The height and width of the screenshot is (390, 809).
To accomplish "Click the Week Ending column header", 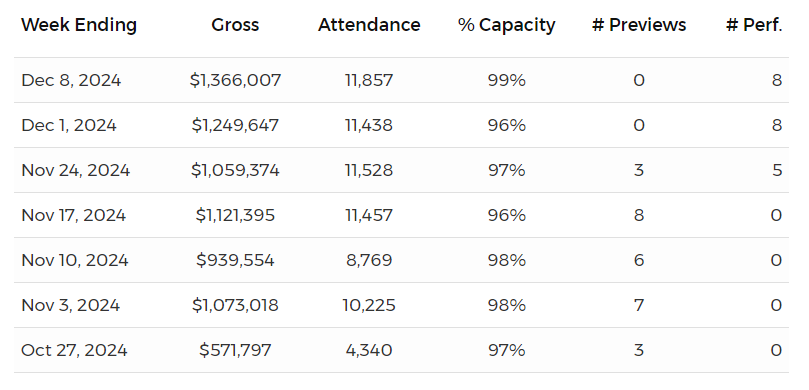I will (79, 25).
